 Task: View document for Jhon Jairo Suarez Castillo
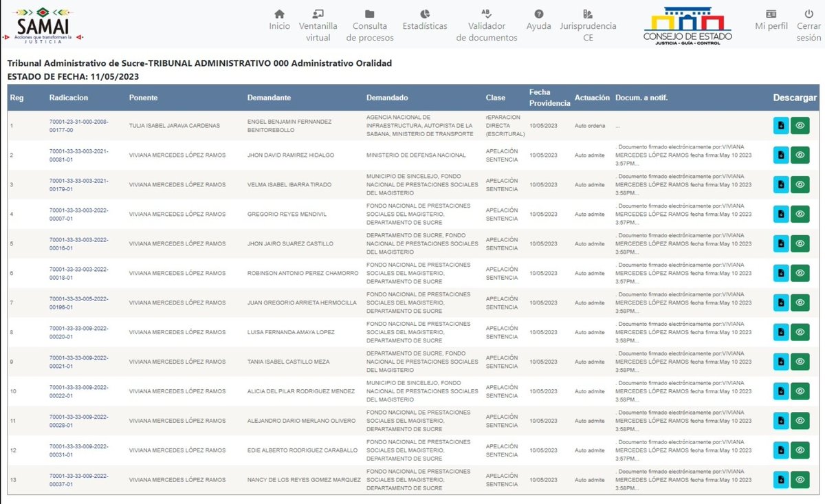coord(800,243)
